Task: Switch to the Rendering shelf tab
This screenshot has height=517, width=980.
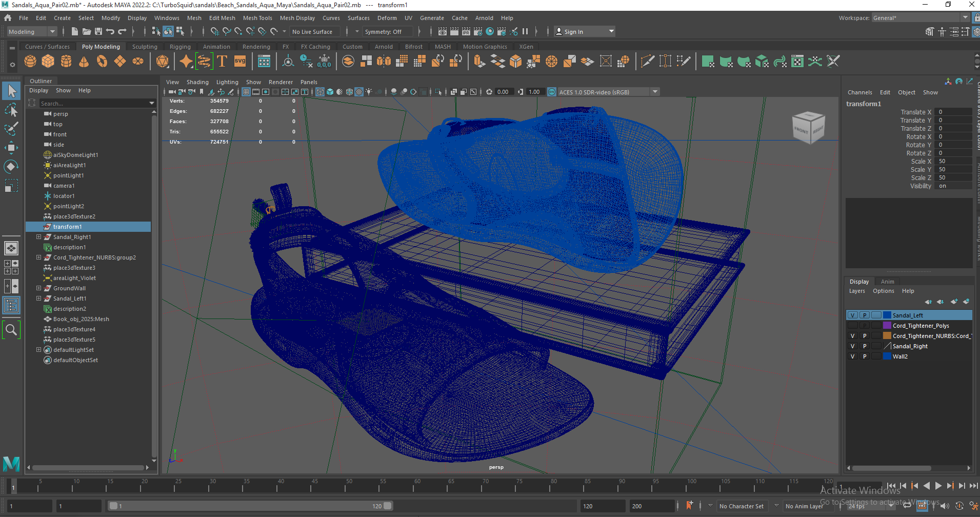Action: click(256, 46)
